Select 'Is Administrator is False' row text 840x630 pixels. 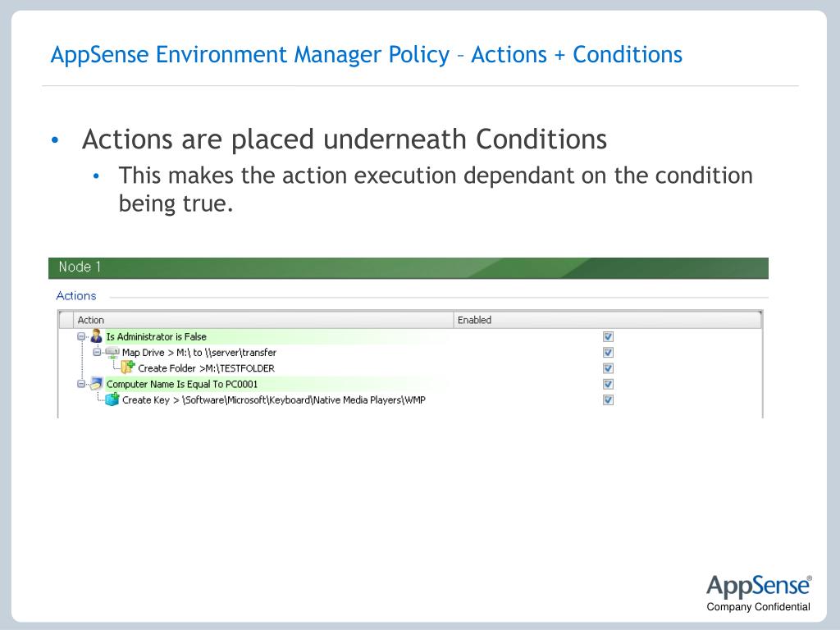click(x=156, y=337)
